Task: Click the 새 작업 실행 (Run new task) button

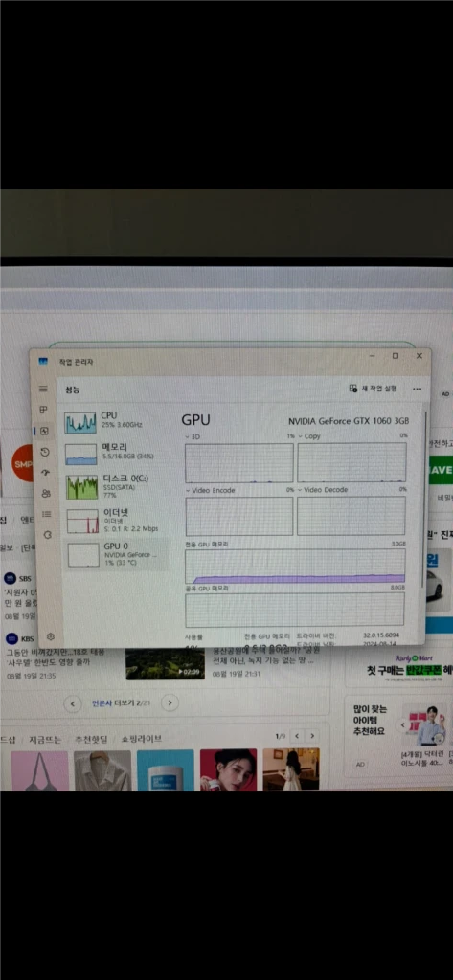Action: (x=373, y=389)
